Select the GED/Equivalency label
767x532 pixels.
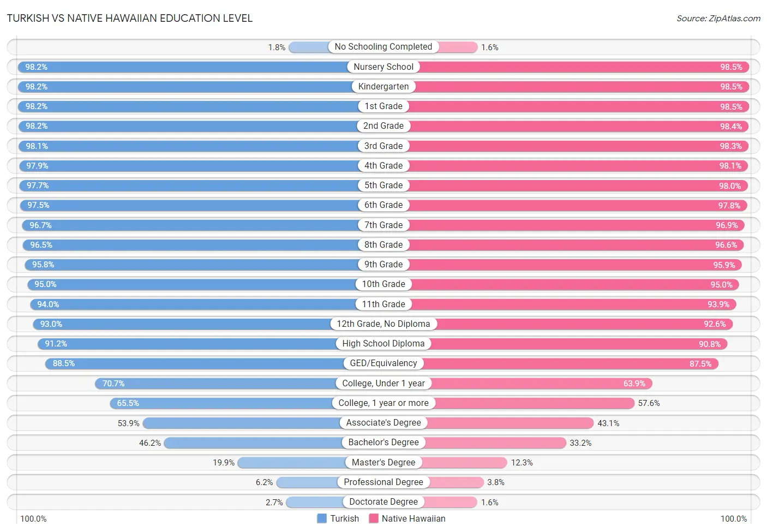pyautogui.click(x=383, y=363)
